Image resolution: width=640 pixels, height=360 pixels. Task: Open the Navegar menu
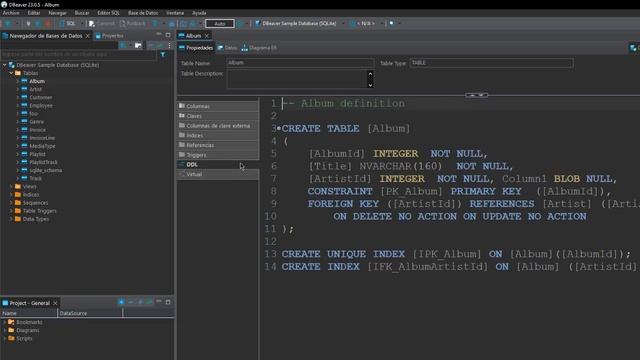57,13
